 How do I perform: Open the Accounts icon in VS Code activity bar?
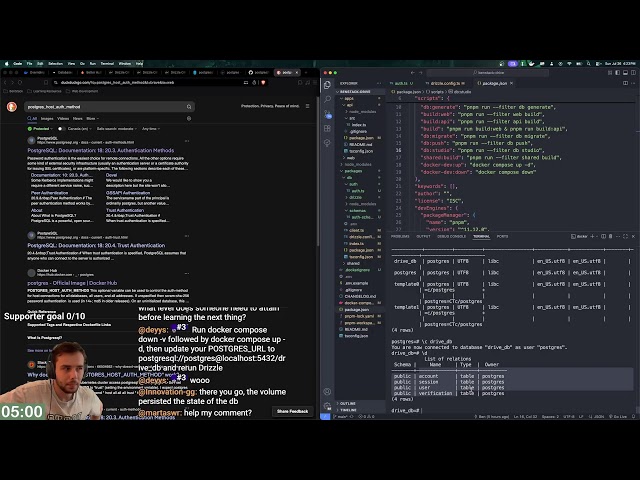(x=327, y=391)
